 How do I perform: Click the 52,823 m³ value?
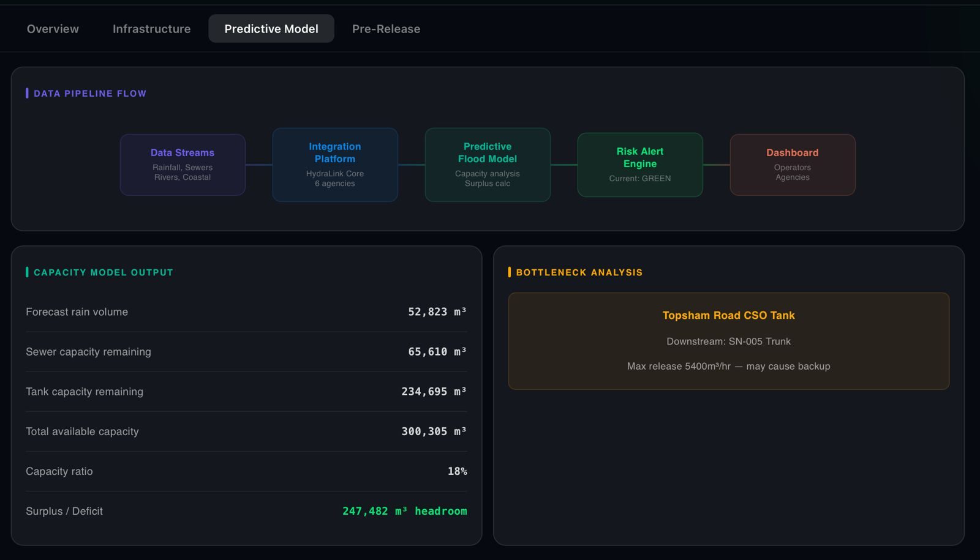click(437, 312)
